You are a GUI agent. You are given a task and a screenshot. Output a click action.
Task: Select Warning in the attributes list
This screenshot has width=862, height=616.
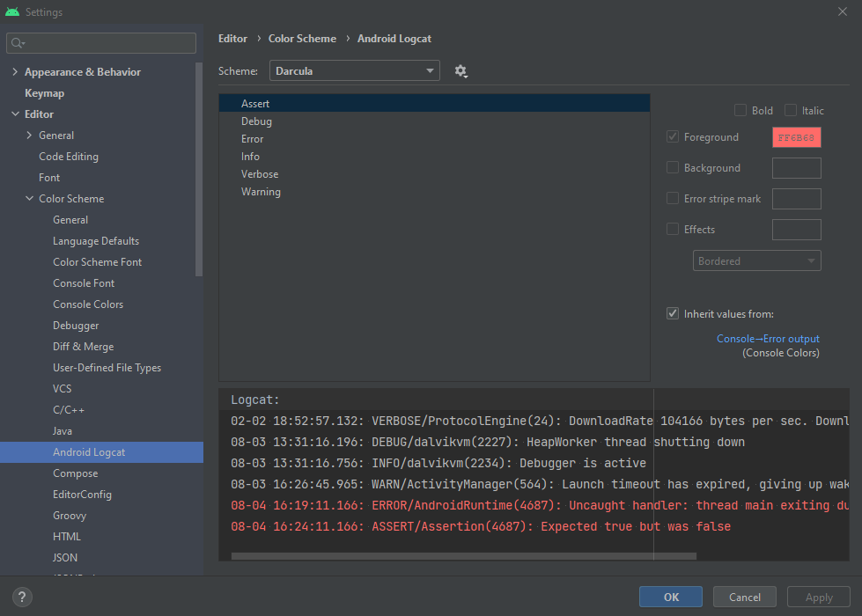(261, 192)
